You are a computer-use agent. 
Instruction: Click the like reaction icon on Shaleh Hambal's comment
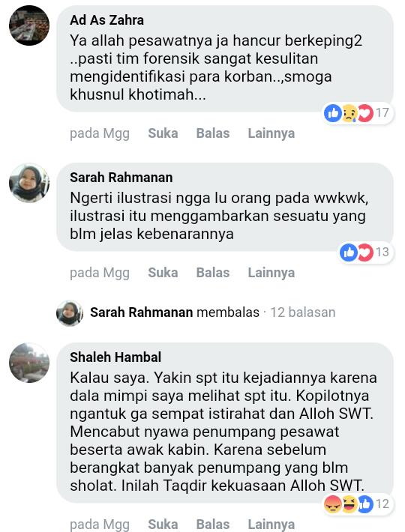[x=365, y=504]
